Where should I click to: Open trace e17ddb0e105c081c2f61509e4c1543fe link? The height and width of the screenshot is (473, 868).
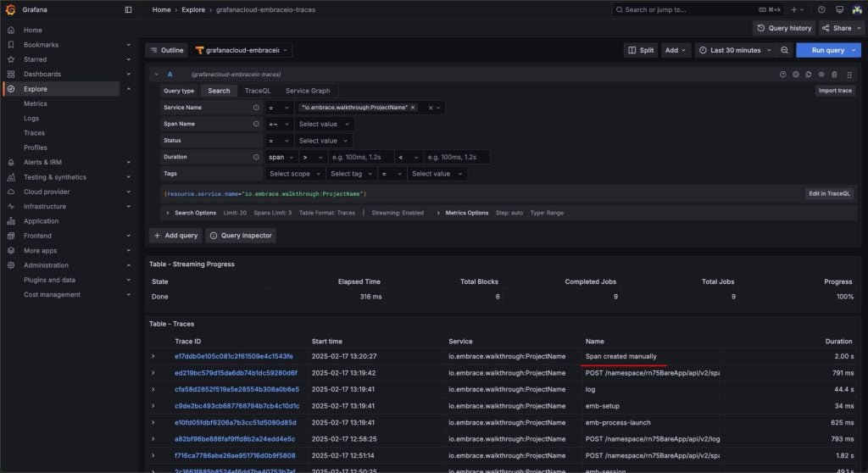(234, 357)
